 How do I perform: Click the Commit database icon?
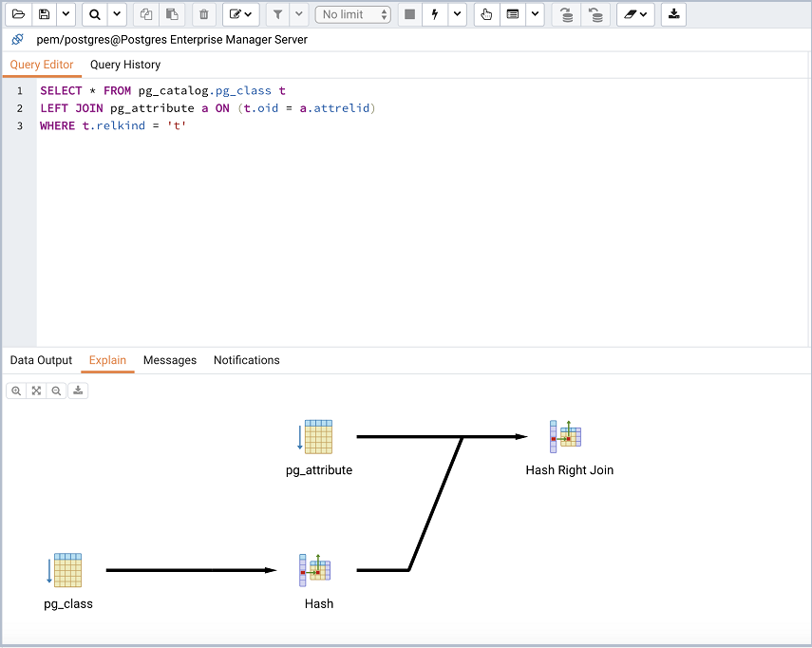click(x=567, y=14)
